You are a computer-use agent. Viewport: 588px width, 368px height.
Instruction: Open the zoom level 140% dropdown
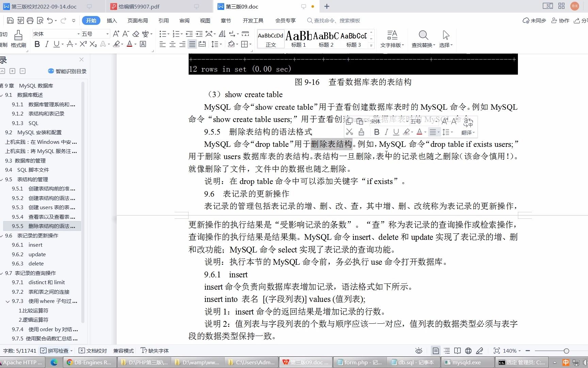512,351
